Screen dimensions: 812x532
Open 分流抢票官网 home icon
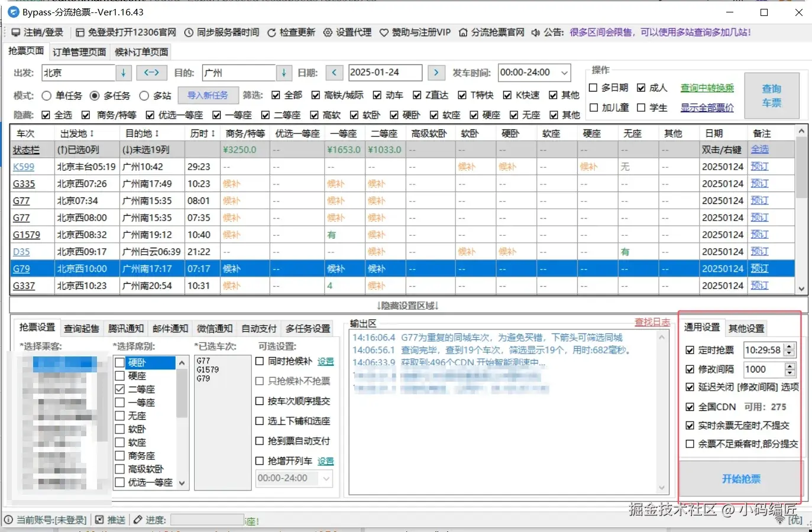[463, 33]
